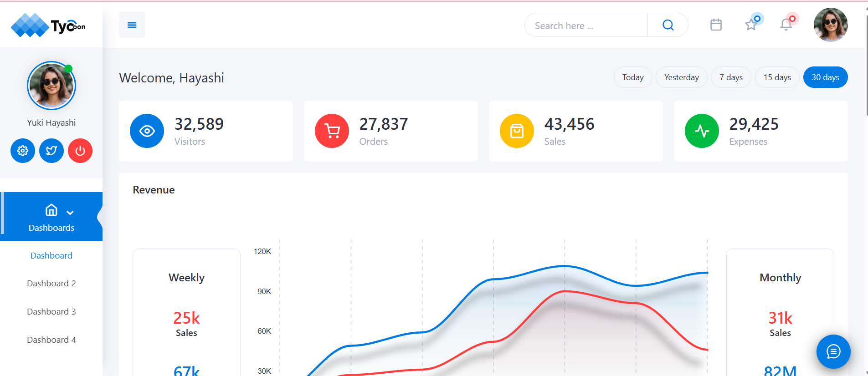Open the starred favorites icon
This screenshot has height=376, width=868.
click(x=751, y=25)
